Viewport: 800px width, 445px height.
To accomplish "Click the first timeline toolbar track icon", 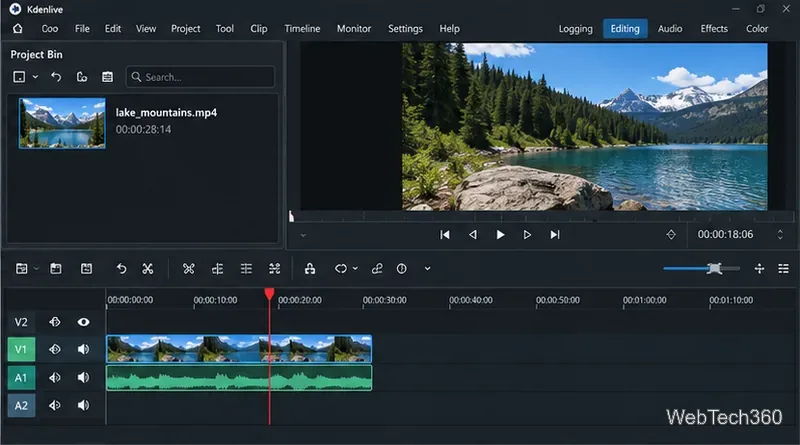I will click(21, 269).
